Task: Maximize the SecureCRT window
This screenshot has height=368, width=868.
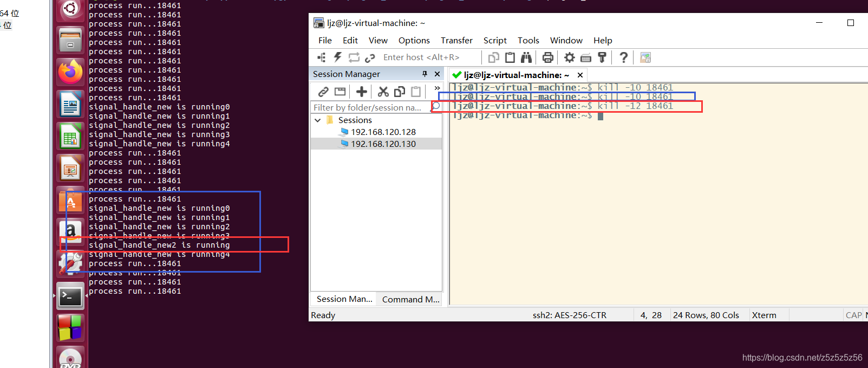Action: (x=851, y=23)
